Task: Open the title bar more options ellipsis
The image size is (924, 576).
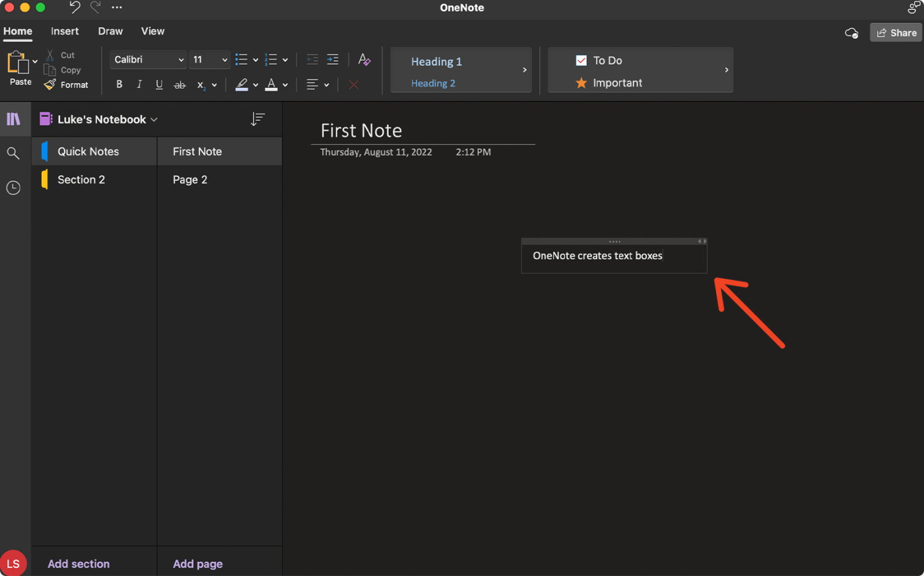Action: 117,7
